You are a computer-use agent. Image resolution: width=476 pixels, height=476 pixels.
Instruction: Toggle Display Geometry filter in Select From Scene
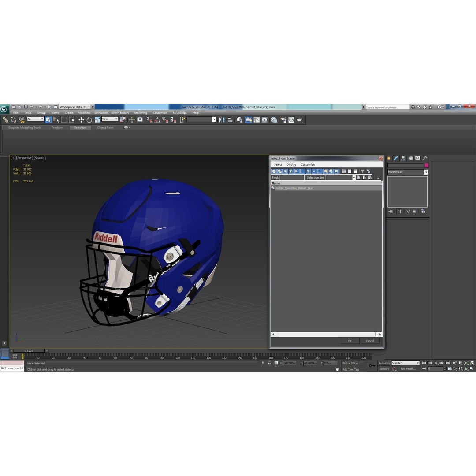[274, 171]
